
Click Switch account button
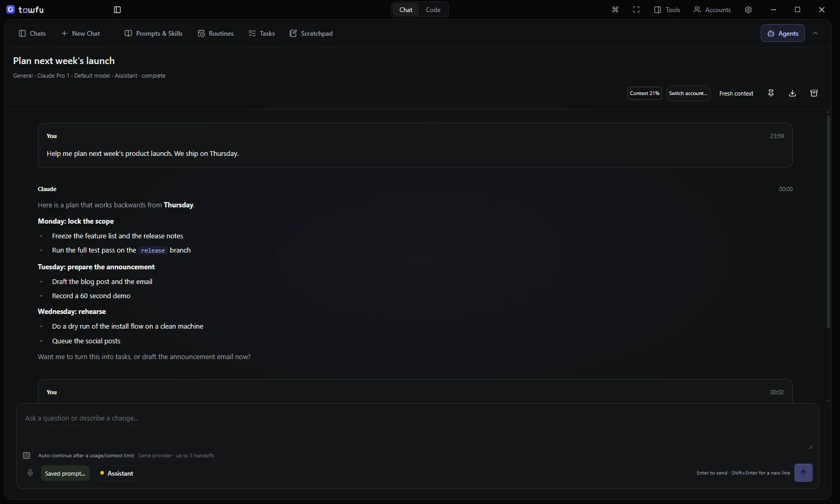click(x=688, y=93)
